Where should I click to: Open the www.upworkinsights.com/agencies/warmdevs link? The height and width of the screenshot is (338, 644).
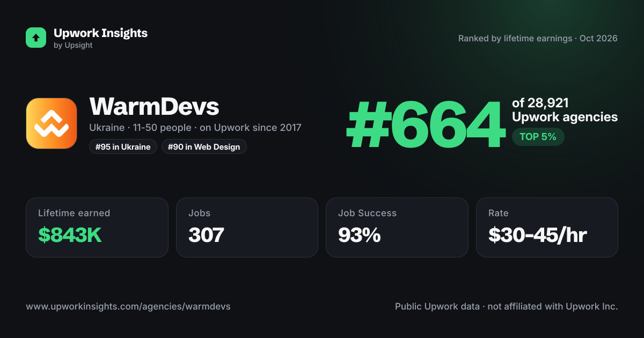click(x=128, y=307)
